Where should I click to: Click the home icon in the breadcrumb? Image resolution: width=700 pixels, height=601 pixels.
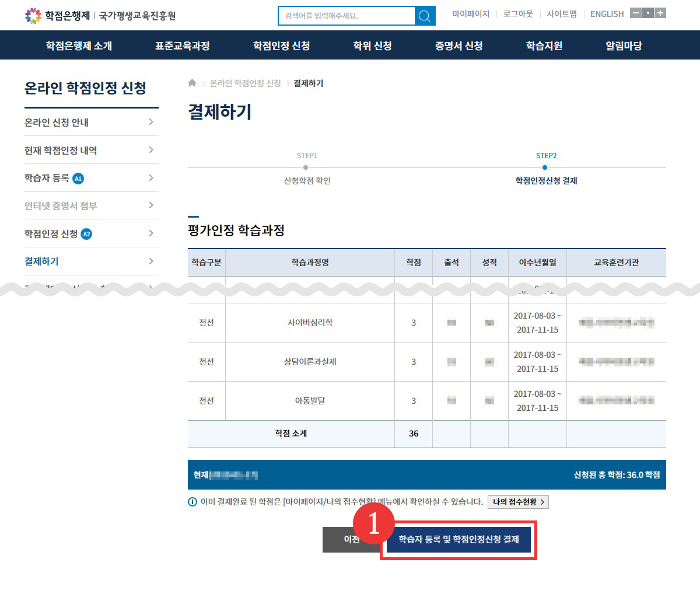[192, 83]
